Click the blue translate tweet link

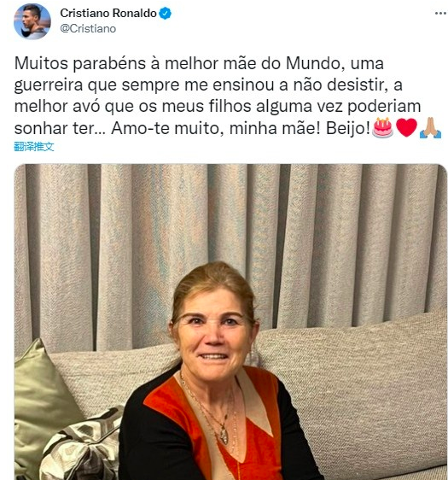(x=34, y=147)
